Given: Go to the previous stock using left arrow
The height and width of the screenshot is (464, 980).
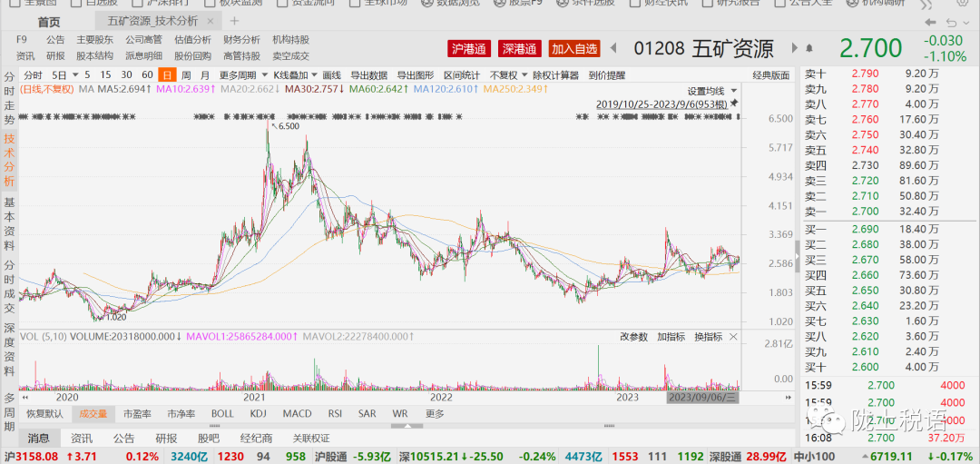Looking at the screenshot, I should [x=613, y=48].
